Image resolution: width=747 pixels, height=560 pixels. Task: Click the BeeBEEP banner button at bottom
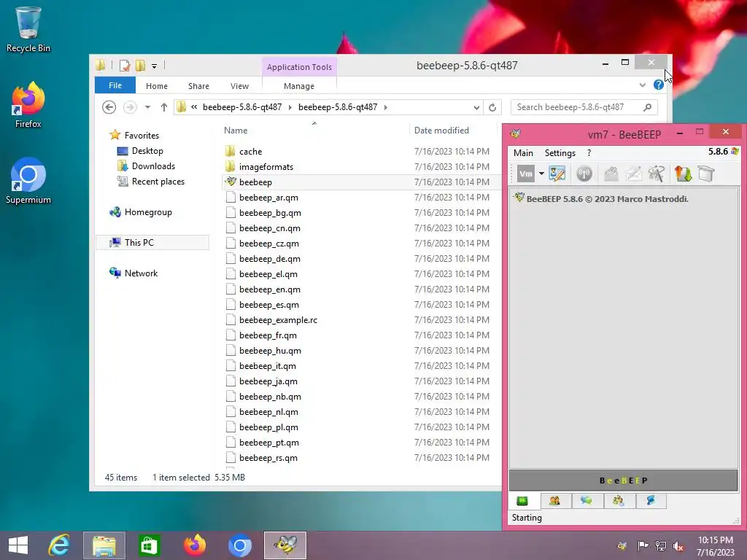tap(623, 481)
